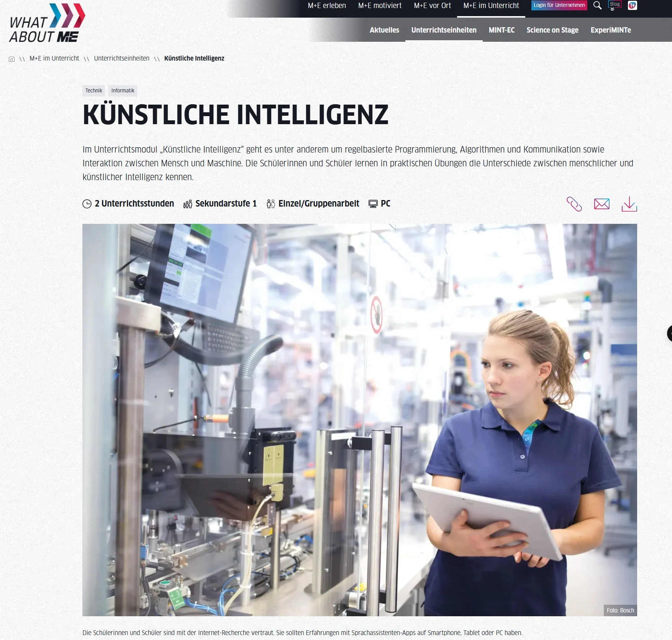Open the M+E erleben menu

click(327, 6)
